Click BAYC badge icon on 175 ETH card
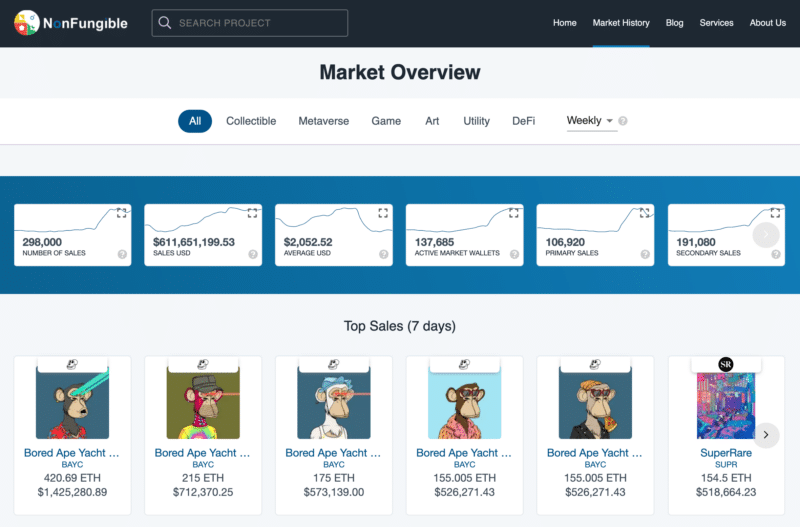The height and width of the screenshot is (527, 800). pos(334,364)
